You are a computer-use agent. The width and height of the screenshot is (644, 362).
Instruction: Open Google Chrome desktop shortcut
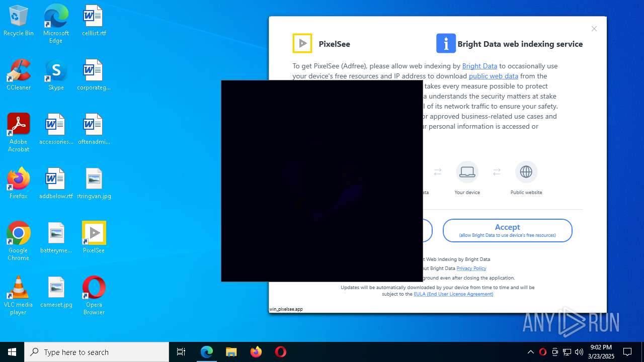(19, 241)
